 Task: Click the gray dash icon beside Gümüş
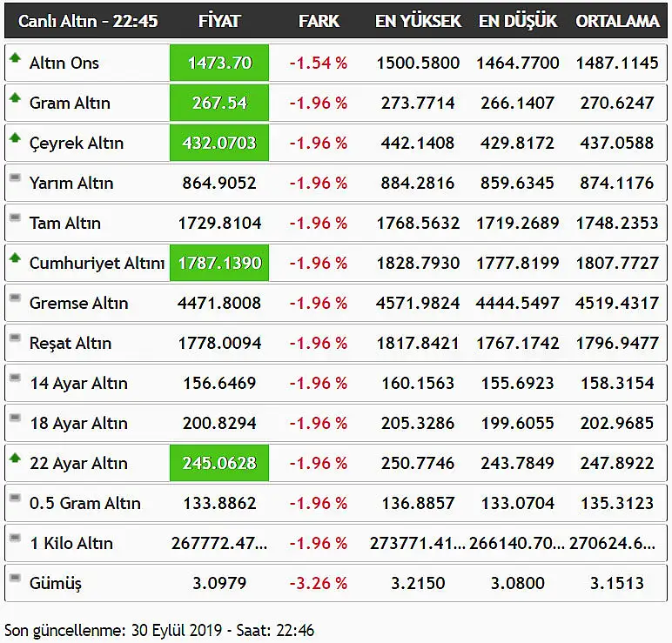[15, 578]
